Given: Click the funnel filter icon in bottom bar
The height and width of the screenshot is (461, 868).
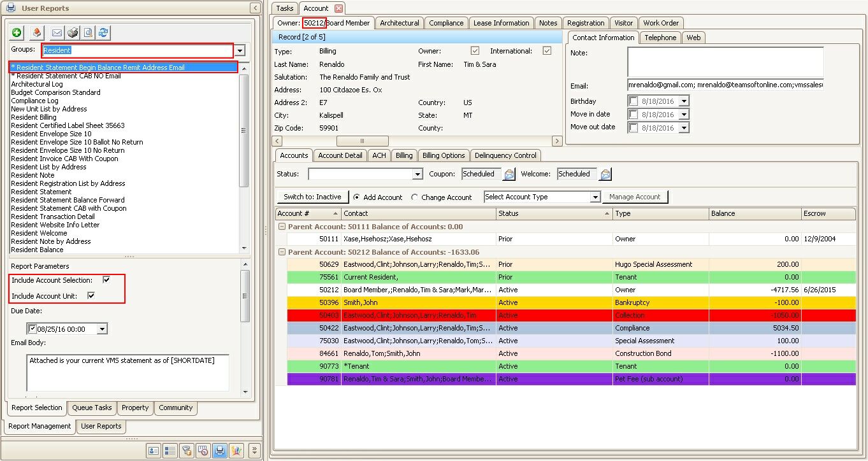Looking at the screenshot, I should pos(187,451).
